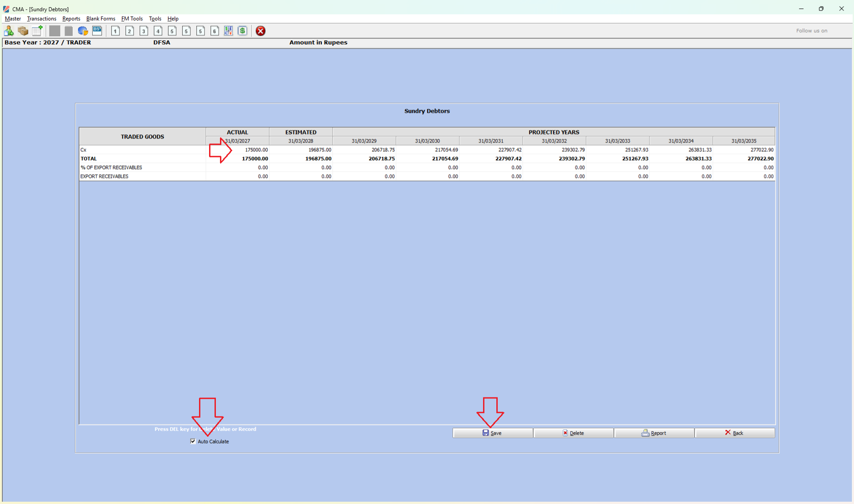Click the brown packages toolbar icon
Image resolution: width=854 pixels, height=504 pixels.
click(x=23, y=31)
